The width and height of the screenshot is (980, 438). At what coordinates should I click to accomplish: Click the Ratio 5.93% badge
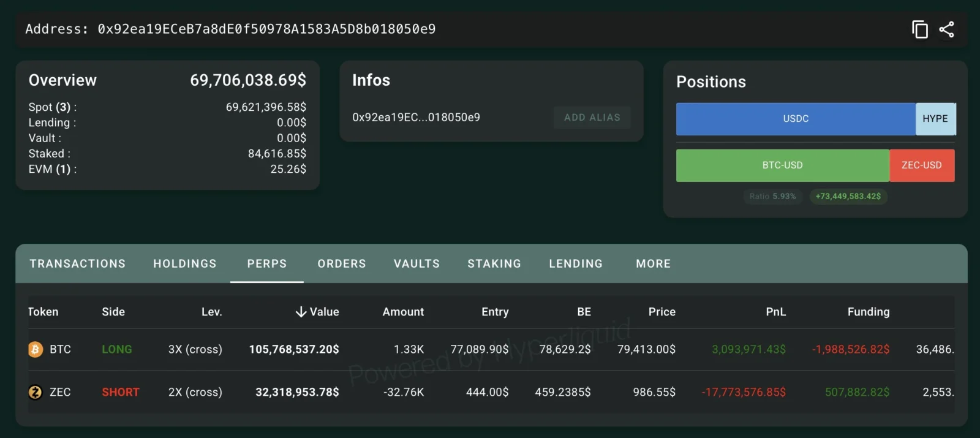[772, 196]
